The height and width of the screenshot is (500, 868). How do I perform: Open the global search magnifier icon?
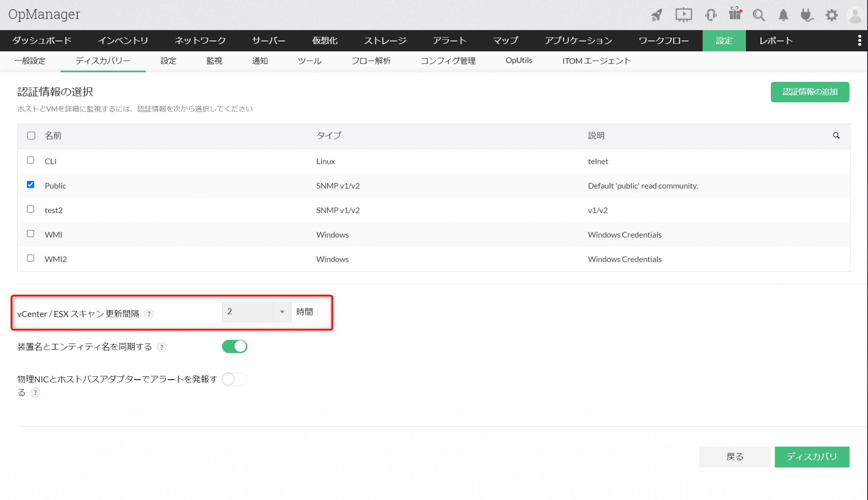[759, 14]
